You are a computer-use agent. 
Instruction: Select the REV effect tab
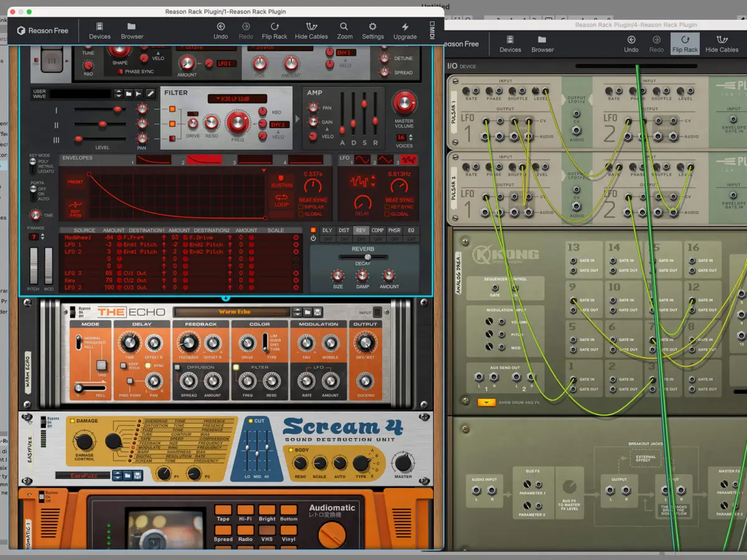361,231
